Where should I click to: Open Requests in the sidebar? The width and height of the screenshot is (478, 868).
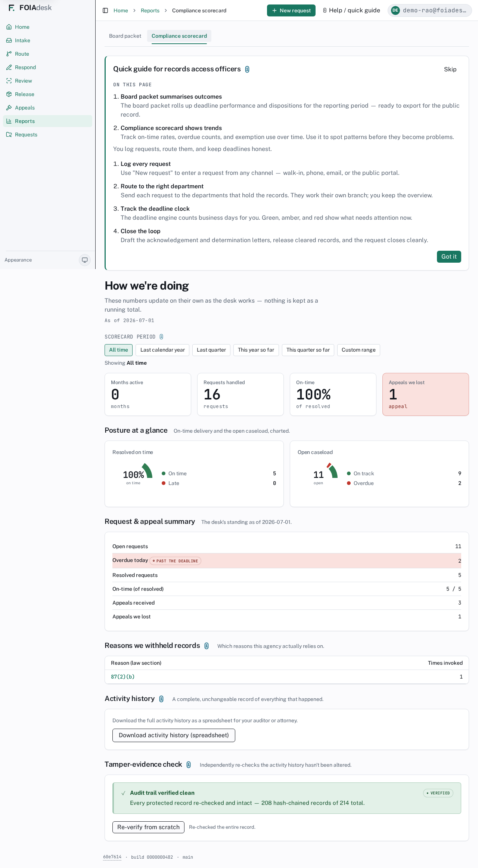47,135
